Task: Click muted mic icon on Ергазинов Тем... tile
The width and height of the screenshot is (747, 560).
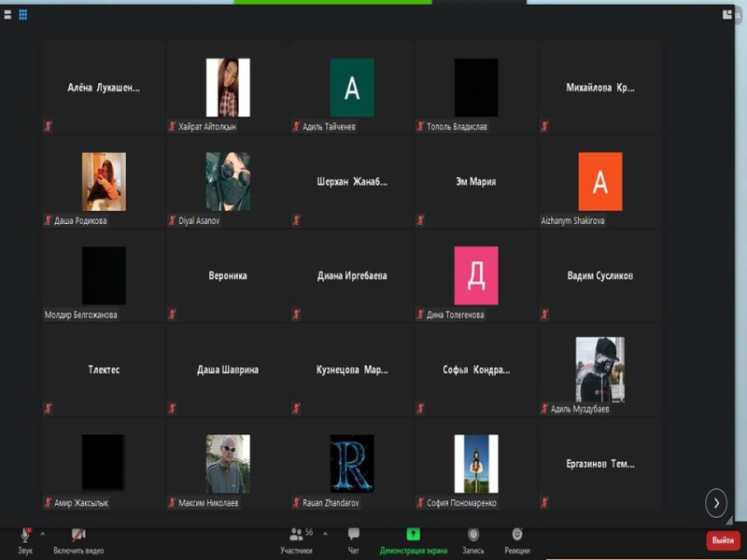Action: click(545, 503)
